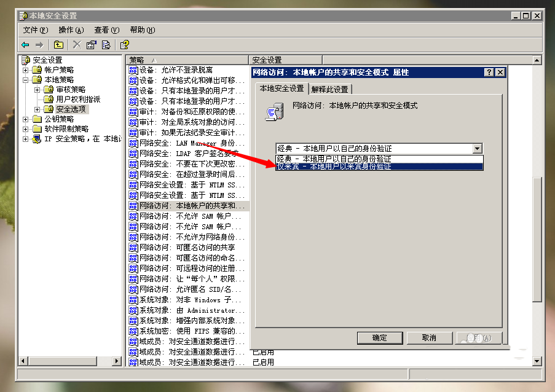Open the 操作(A) menu
The height and width of the screenshot is (392, 555).
point(71,30)
